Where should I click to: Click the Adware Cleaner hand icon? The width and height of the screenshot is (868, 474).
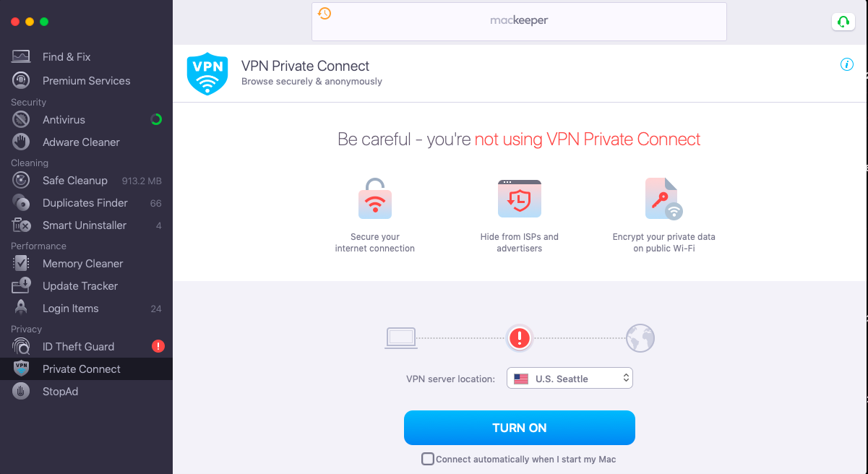click(x=21, y=142)
